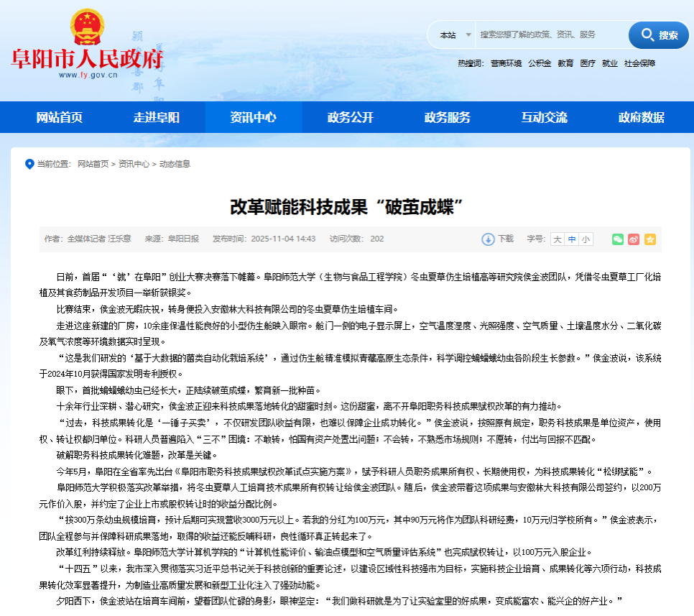Click the 公积金 hot search link
Viewport: 694px width, 616px height.
(540, 63)
